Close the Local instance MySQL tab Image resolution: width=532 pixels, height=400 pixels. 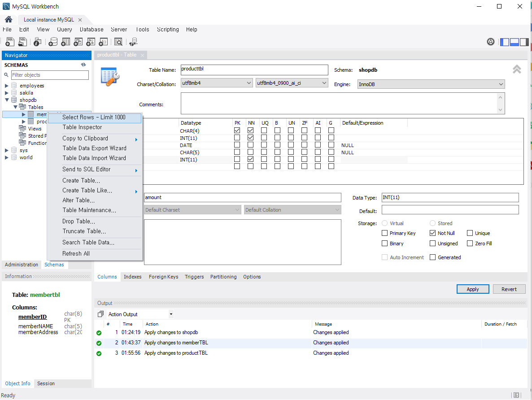click(80, 20)
